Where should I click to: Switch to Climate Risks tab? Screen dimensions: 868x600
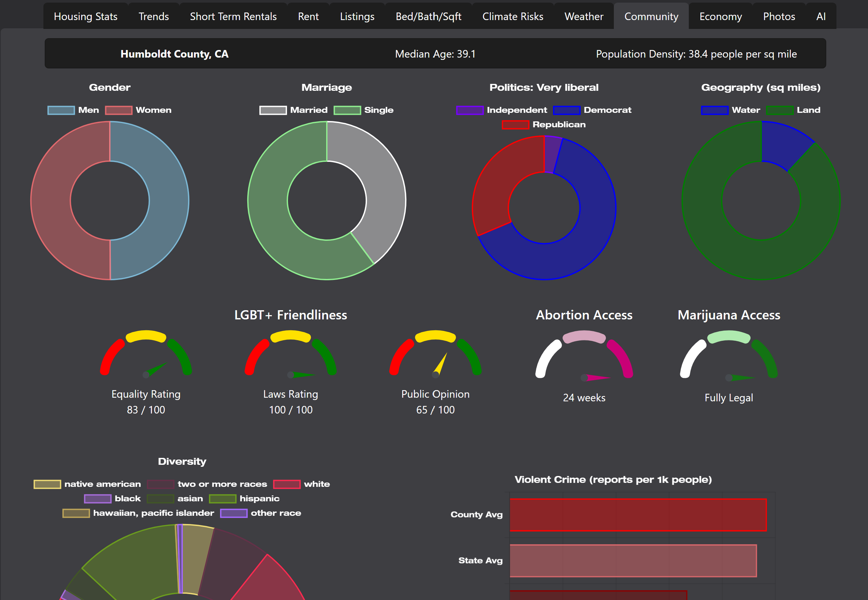click(513, 16)
